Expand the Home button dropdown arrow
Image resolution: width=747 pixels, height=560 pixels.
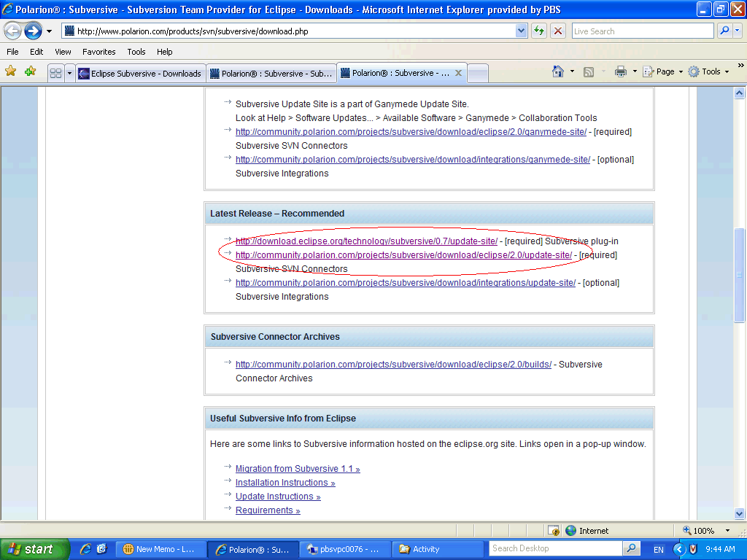572,72
